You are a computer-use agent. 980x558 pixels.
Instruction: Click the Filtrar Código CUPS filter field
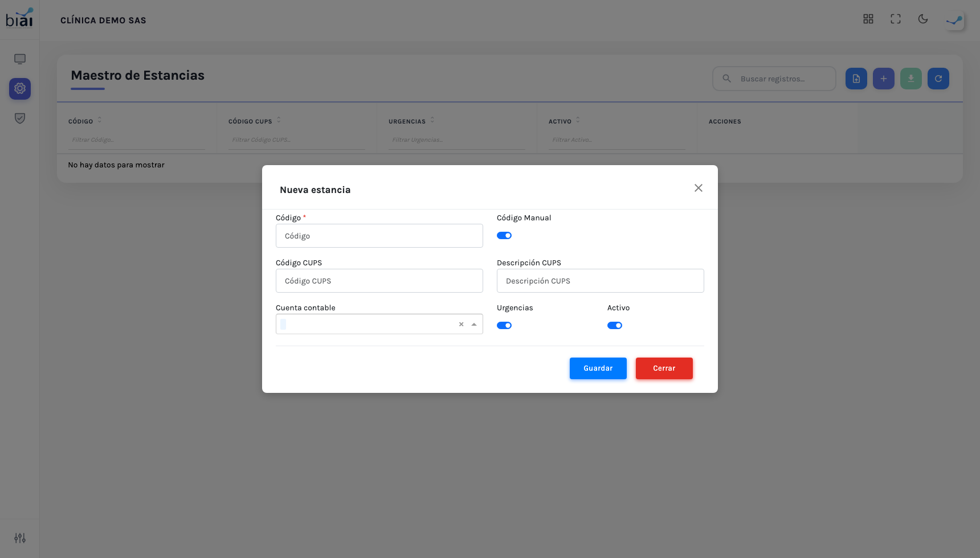pyautogui.click(x=297, y=140)
